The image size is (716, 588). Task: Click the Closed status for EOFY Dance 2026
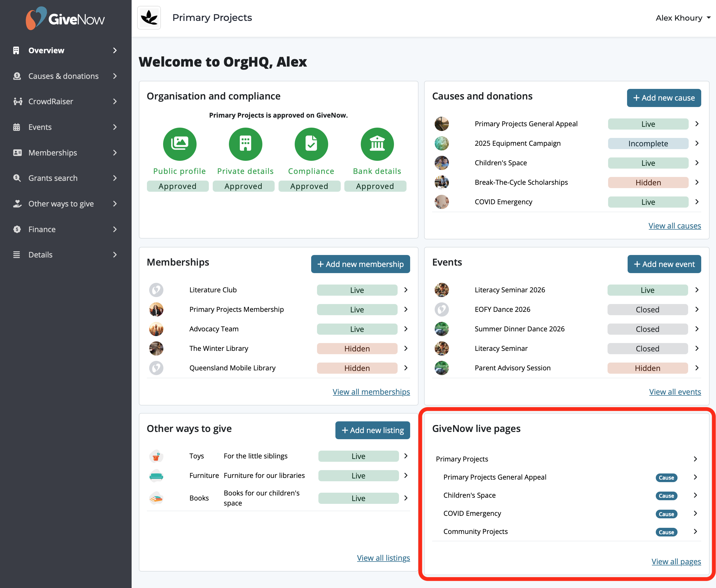(648, 310)
